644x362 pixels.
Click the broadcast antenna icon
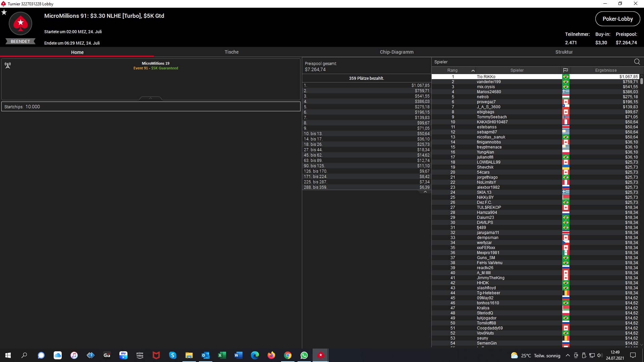click(x=8, y=65)
